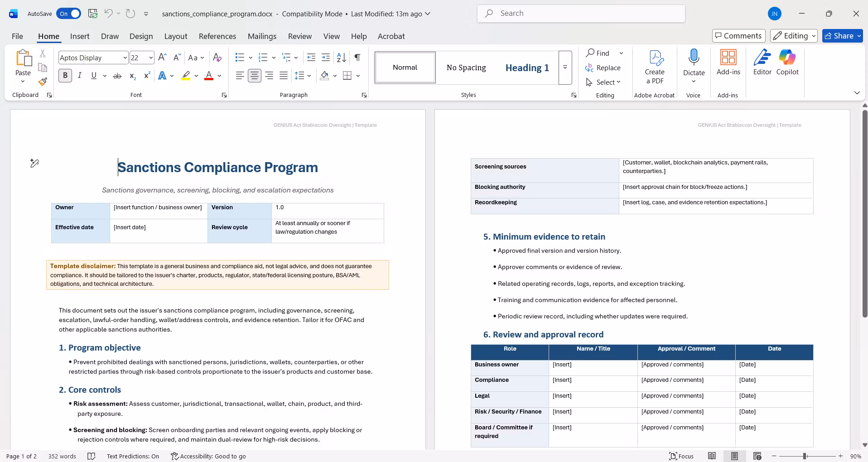Activate the Format Painter brush
The height and width of the screenshot is (462, 868).
[x=43, y=82]
